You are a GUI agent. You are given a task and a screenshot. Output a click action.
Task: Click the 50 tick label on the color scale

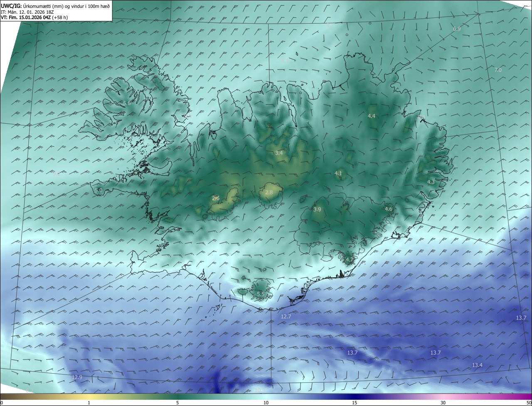pyautogui.click(x=529, y=403)
